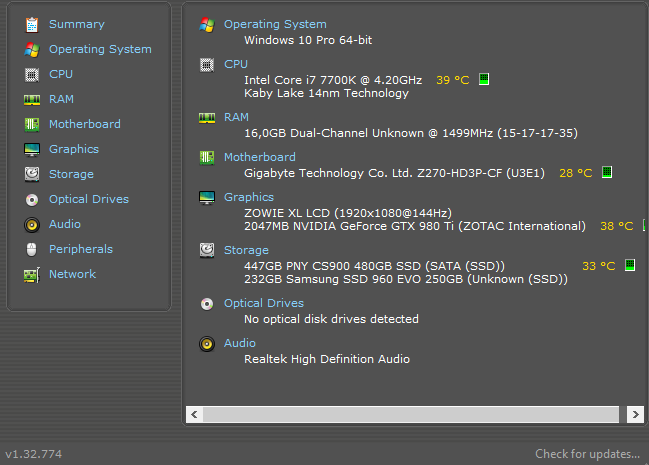Click the Storage drive icon in the sidebar
649x465 pixels.
tap(31, 174)
